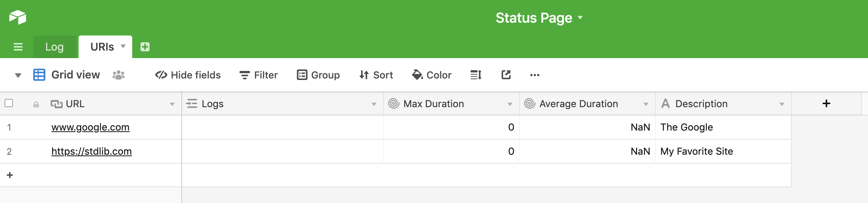Open the Color options paint bucket

pyautogui.click(x=432, y=75)
